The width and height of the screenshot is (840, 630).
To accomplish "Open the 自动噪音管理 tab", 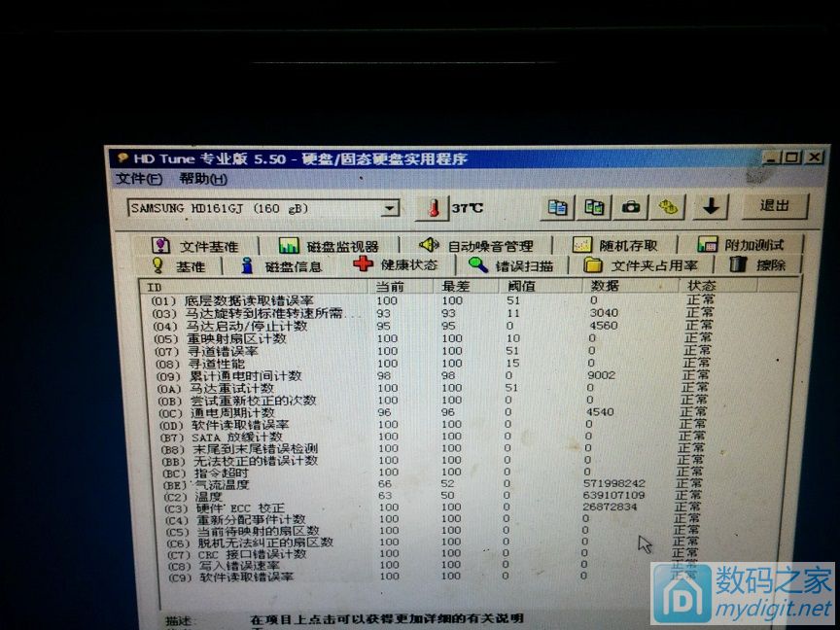I will pyautogui.click(x=476, y=246).
